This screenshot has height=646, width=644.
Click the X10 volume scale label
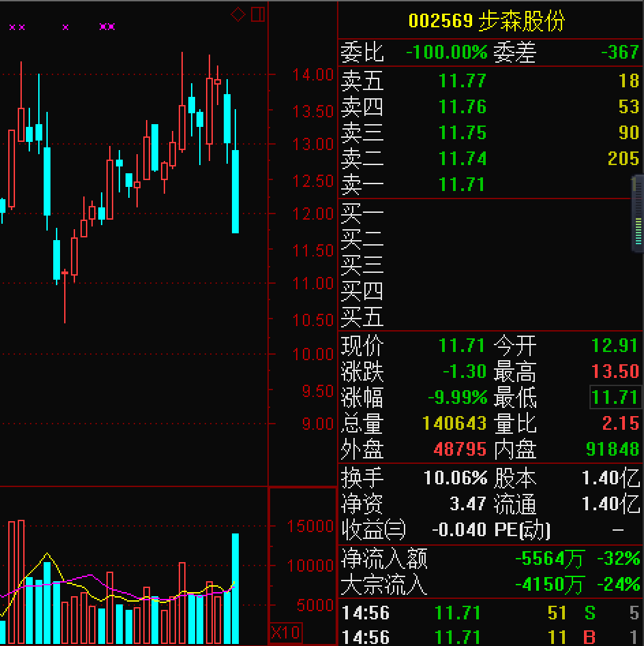click(x=286, y=632)
